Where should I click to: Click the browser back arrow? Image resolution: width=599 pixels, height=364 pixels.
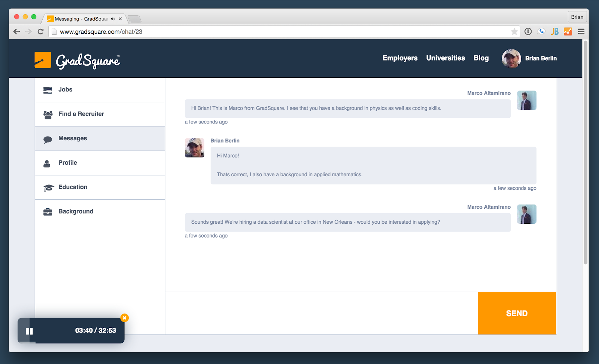pos(16,32)
